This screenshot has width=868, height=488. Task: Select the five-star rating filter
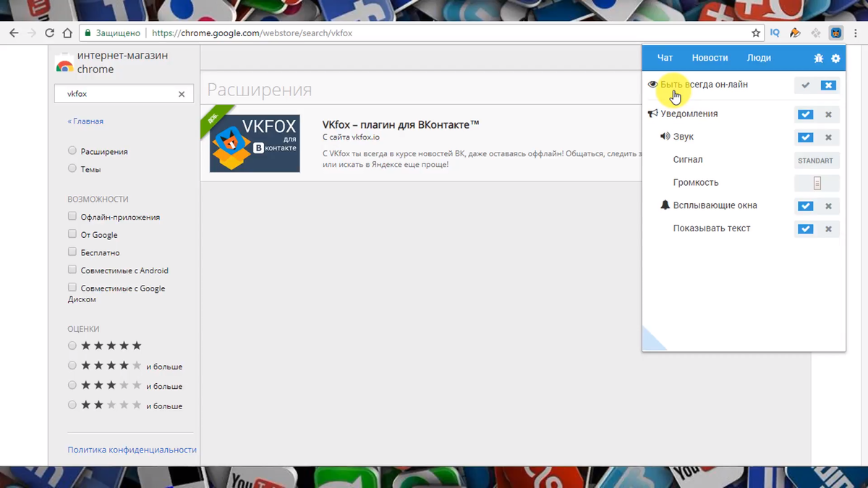[72, 346]
